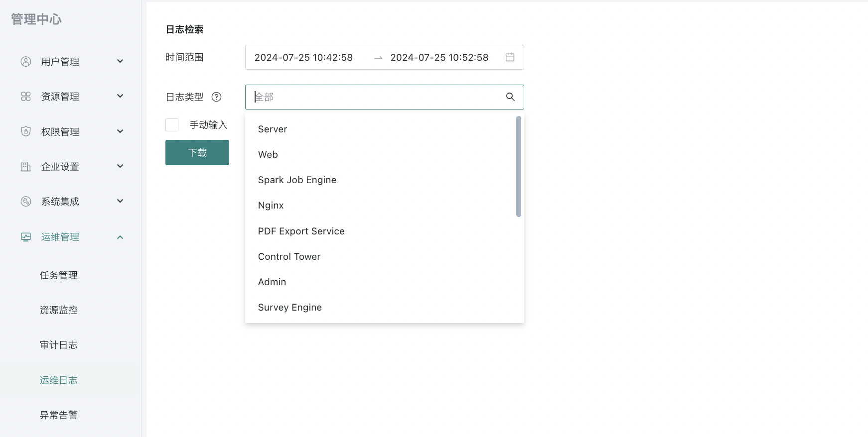Open 异常告警 submenu item
This screenshot has height=437, width=868.
click(x=59, y=415)
